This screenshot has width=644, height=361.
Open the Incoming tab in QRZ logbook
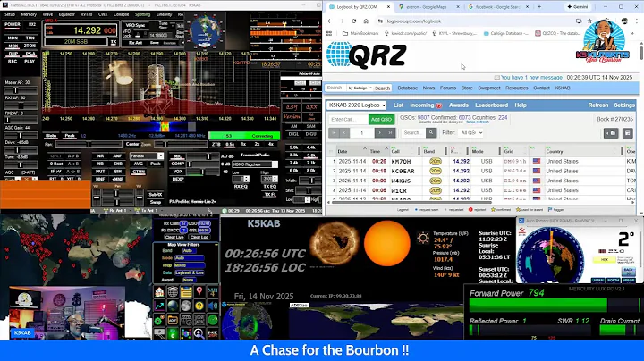tap(426, 105)
